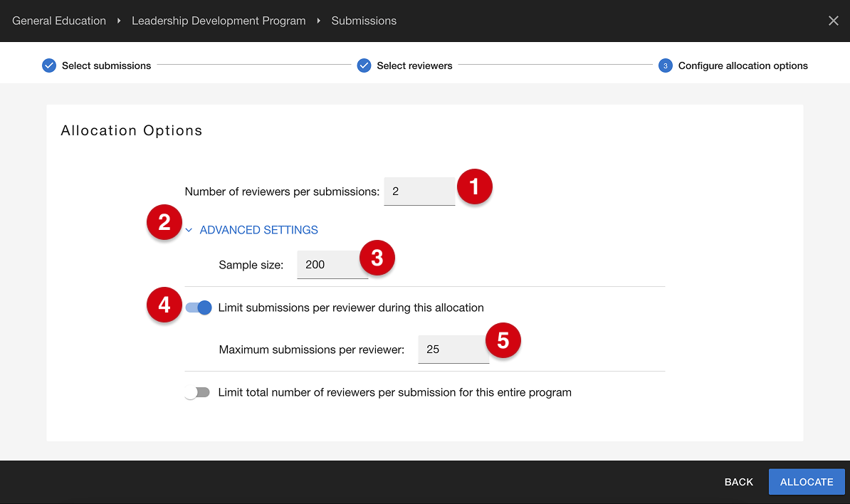This screenshot has width=850, height=504.
Task: Click 'Limit submissions per reviewer during this allocation' text
Action: click(351, 308)
